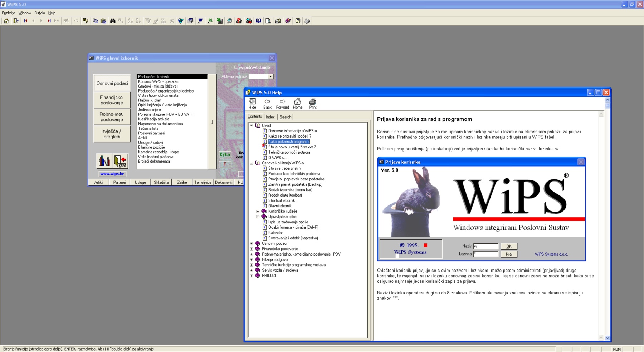
Task: Open the www.wips.hr link
Action: [112, 174]
